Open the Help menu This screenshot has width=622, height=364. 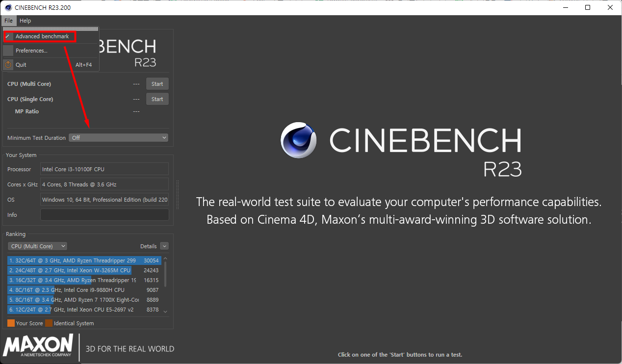[x=25, y=21]
